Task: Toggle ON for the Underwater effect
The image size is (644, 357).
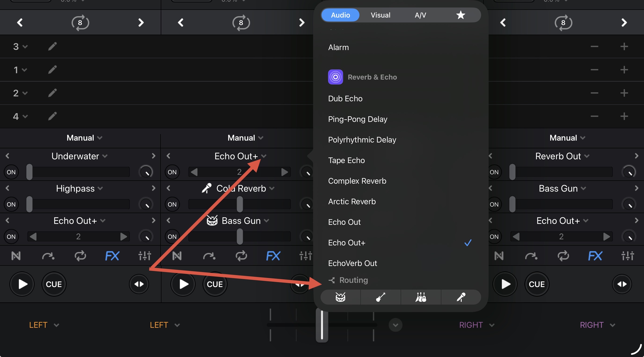Action: 11,172
